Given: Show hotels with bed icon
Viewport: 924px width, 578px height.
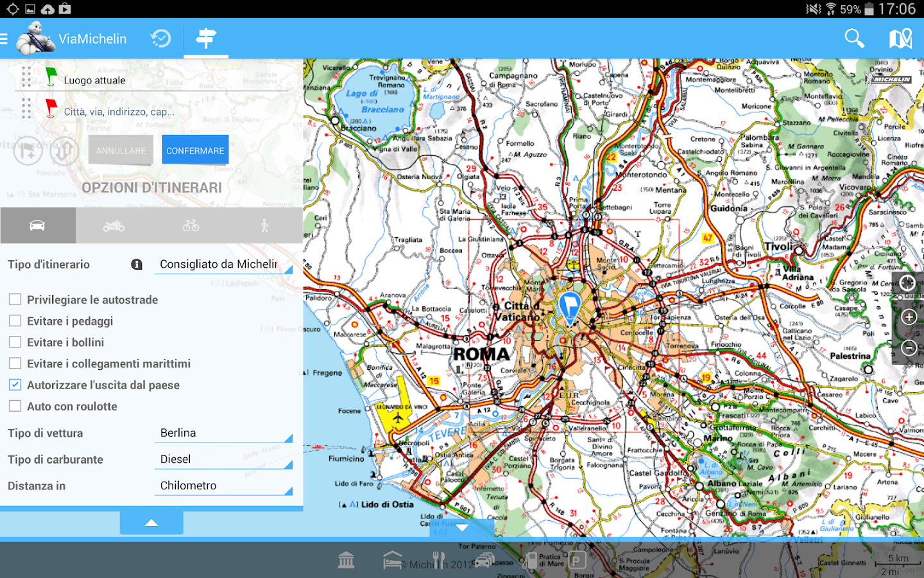Looking at the screenshot, I should [x=392, y=560].
